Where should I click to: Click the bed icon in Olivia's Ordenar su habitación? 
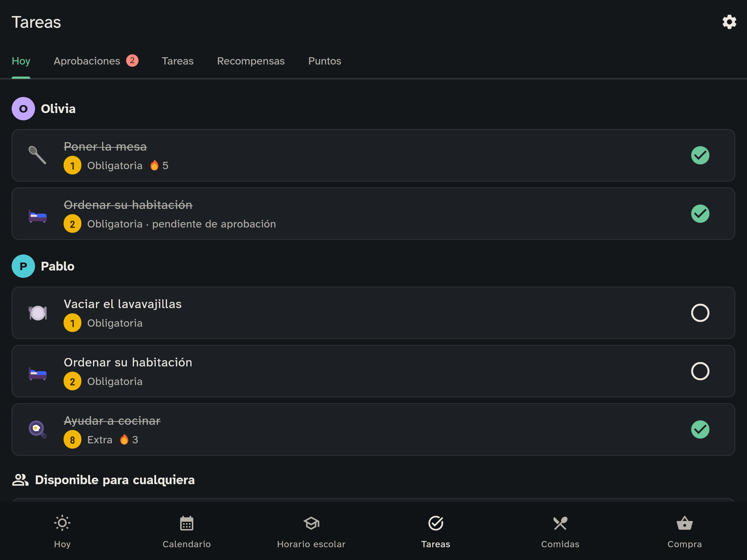pyautogui.click(x=38, y=215)
